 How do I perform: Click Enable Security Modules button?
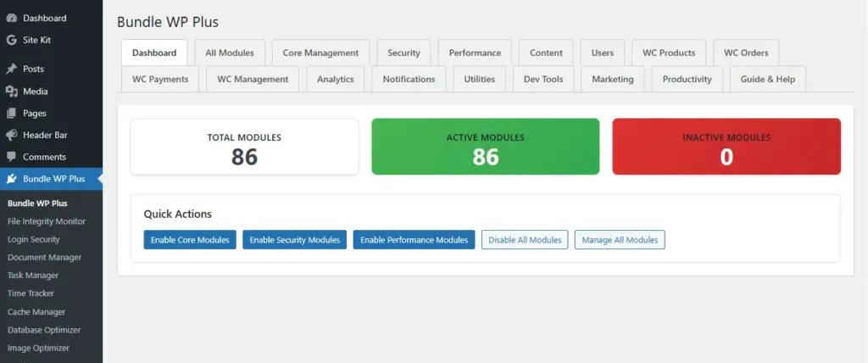pyautogui.click(x=294, y=240)
